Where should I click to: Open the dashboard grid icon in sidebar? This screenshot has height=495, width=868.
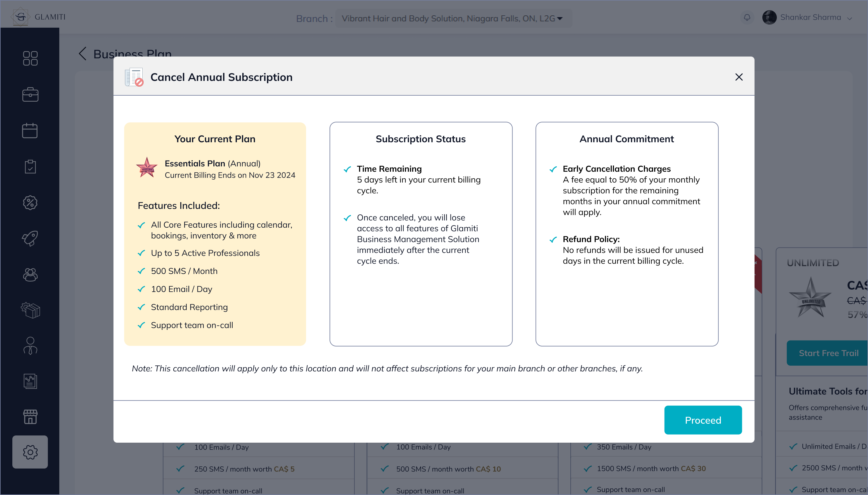(x=30, y=58)
